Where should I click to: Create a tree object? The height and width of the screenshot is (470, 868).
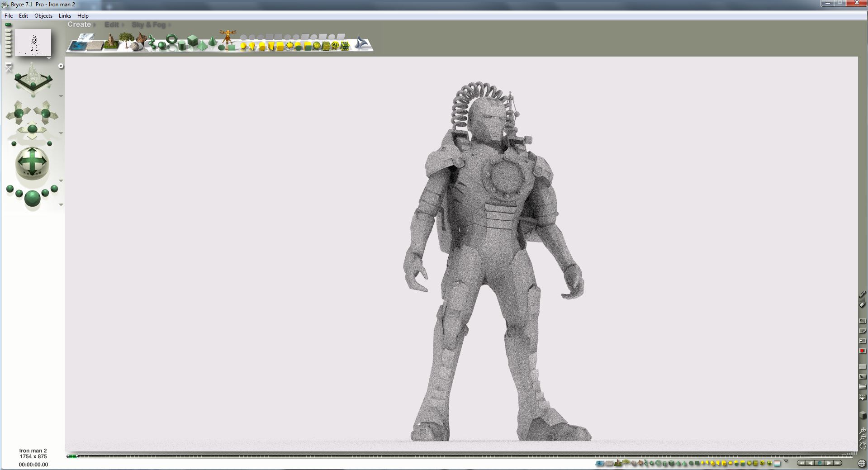(127, 40)
